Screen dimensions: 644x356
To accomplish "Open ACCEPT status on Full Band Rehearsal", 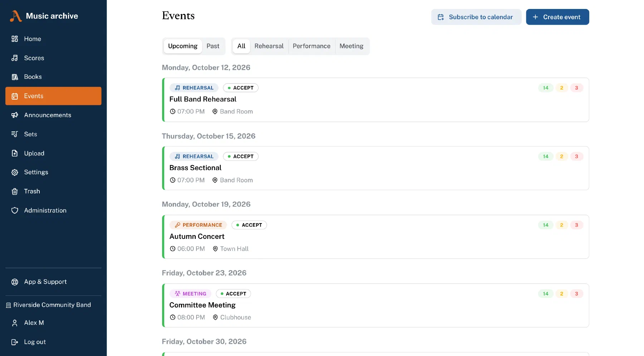I will [241, 88].
